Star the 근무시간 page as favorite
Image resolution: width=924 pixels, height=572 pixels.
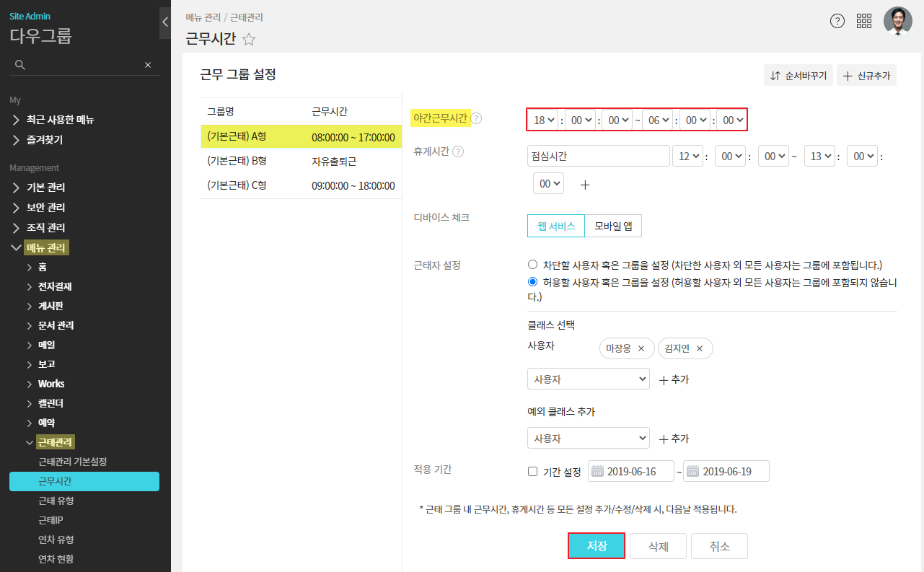click(249, 40)
